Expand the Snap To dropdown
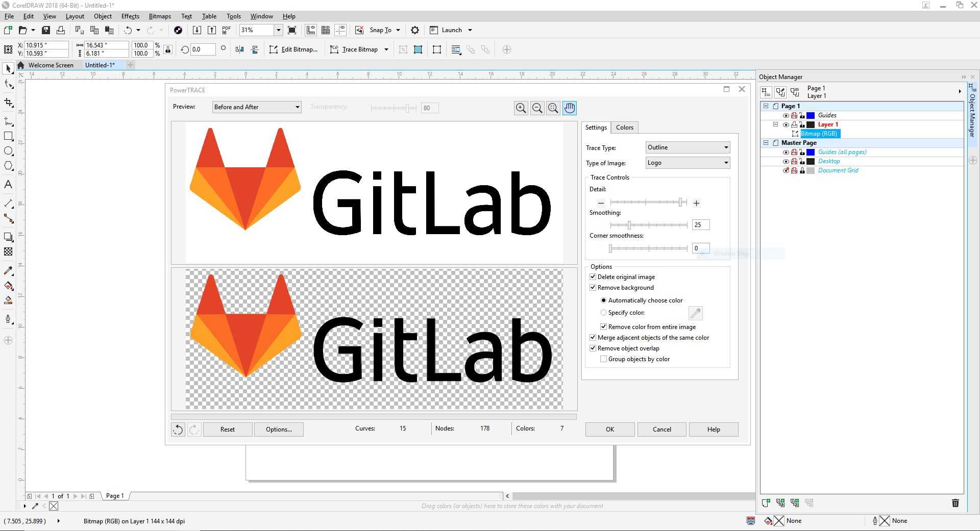980x531 pixels. pos(398,30)
